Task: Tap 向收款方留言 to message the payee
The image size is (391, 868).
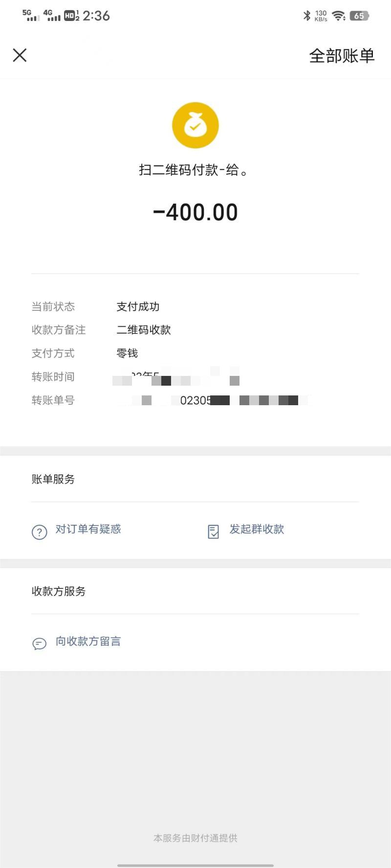Action: pyautogui.click(x=88, y=641)
